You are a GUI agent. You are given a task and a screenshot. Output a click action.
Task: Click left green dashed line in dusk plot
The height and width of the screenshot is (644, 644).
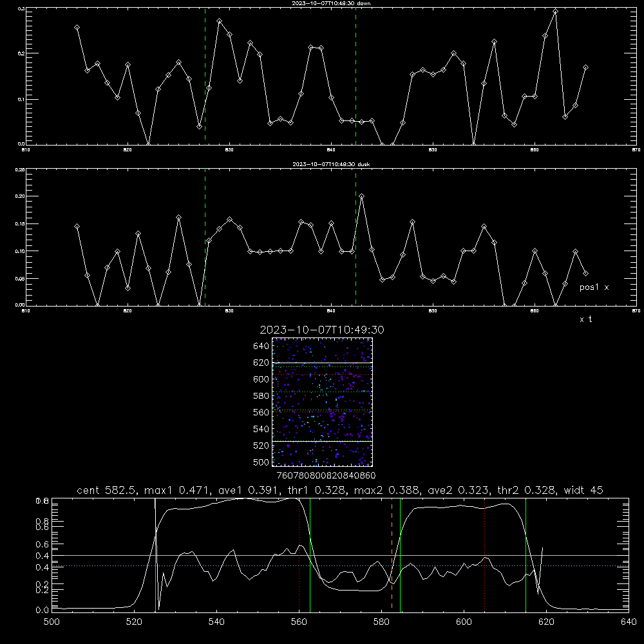(205, 237)
